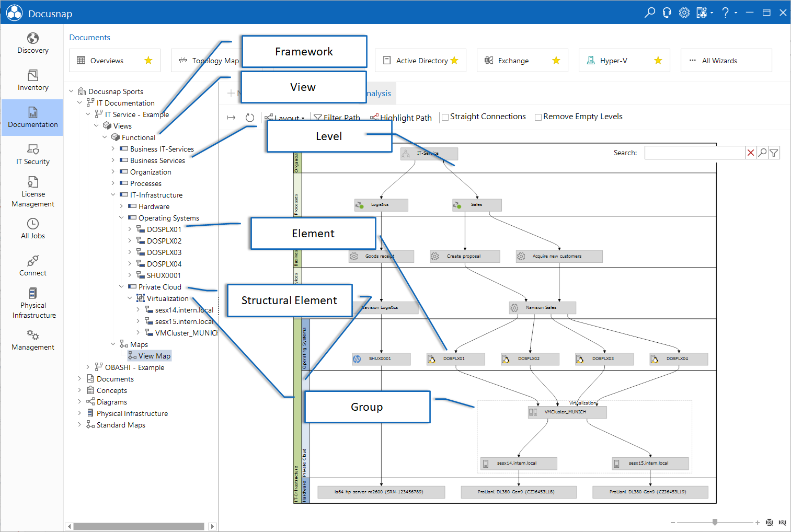Select the VMCluster_MUNICH node in the map
Screen dimensions: 791x532
click(x=567, y=412)
